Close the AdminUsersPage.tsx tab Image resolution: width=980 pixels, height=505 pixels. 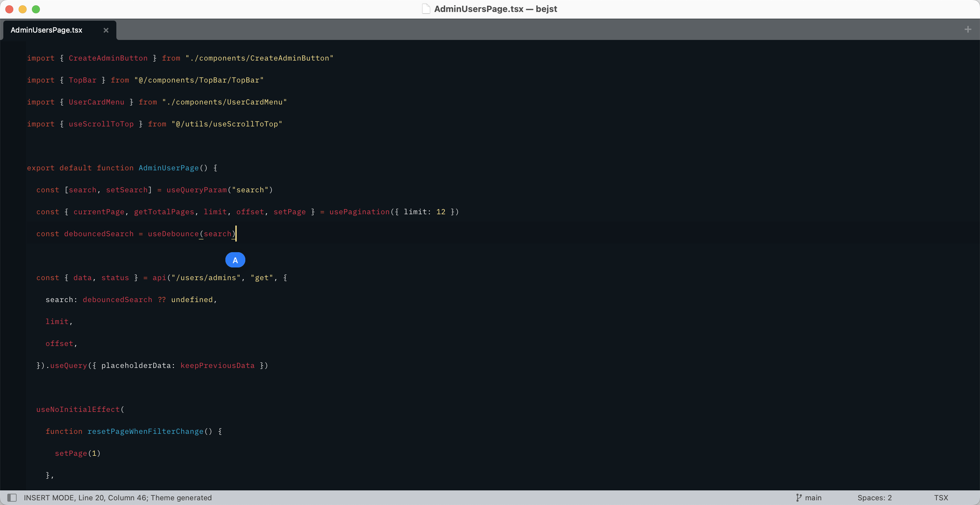point(106,30)
